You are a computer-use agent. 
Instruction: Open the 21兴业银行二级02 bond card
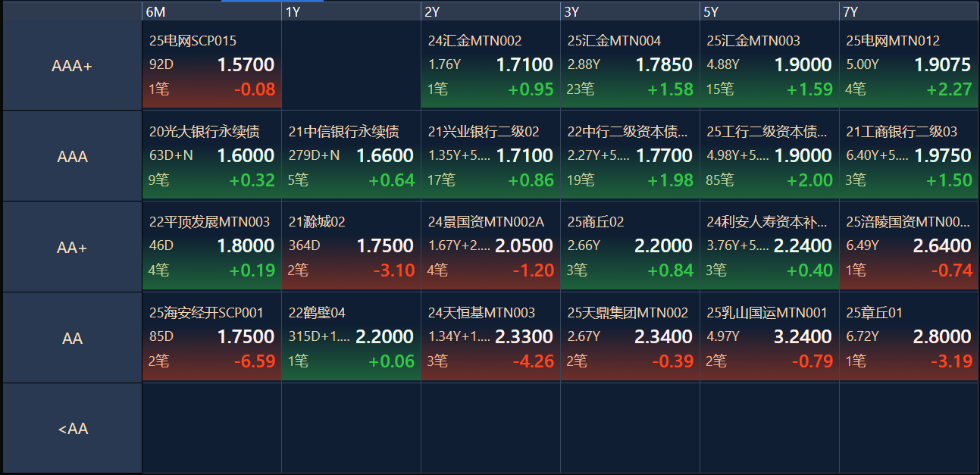(x=490, y=156)
